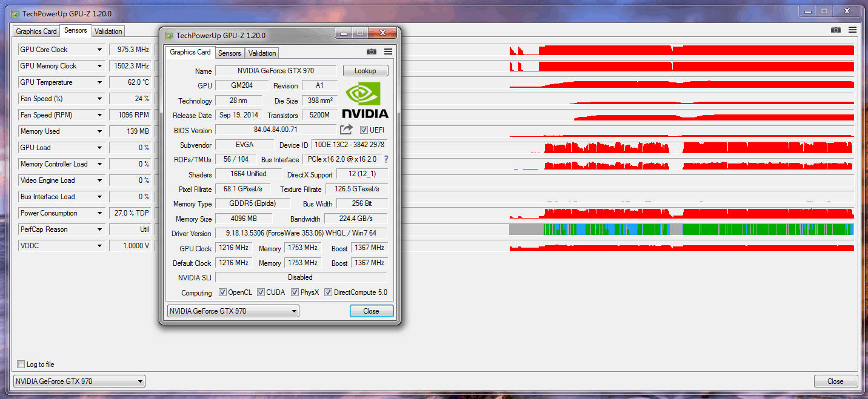
Task: Open hamburger menu in front GPU-Z window
Action: [388, 52]
